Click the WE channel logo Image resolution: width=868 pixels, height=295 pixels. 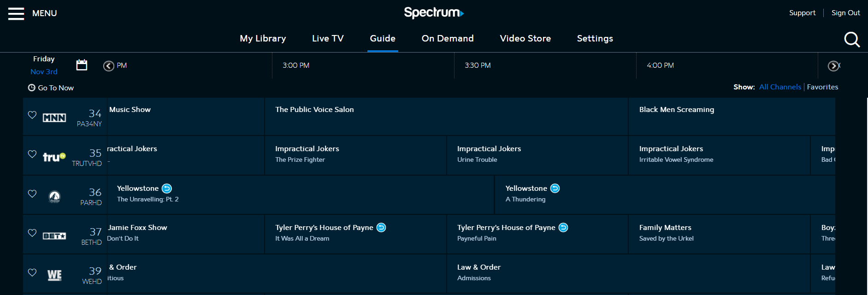pyautogui.click(x=54, y=276)
